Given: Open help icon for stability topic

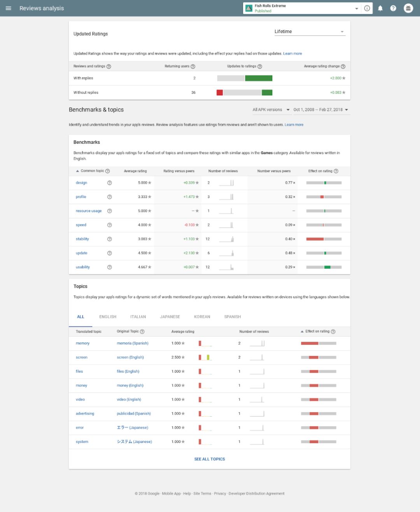Looking at the screenshot, I should point(110,239).
